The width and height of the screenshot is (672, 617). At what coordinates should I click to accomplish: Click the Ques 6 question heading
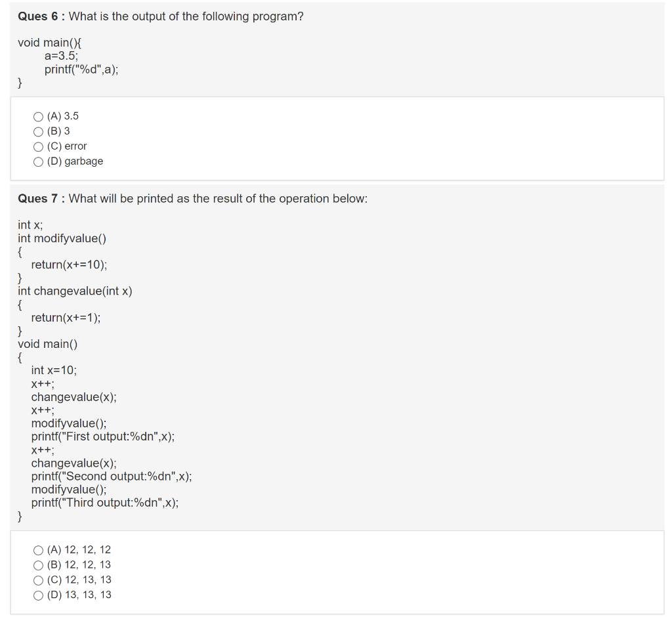pos(161,16)
